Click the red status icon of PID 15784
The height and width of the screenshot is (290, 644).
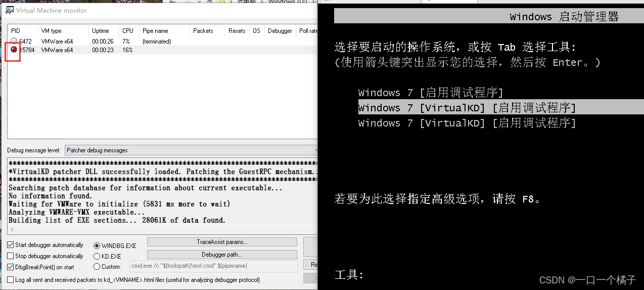(x=14, y=50)
